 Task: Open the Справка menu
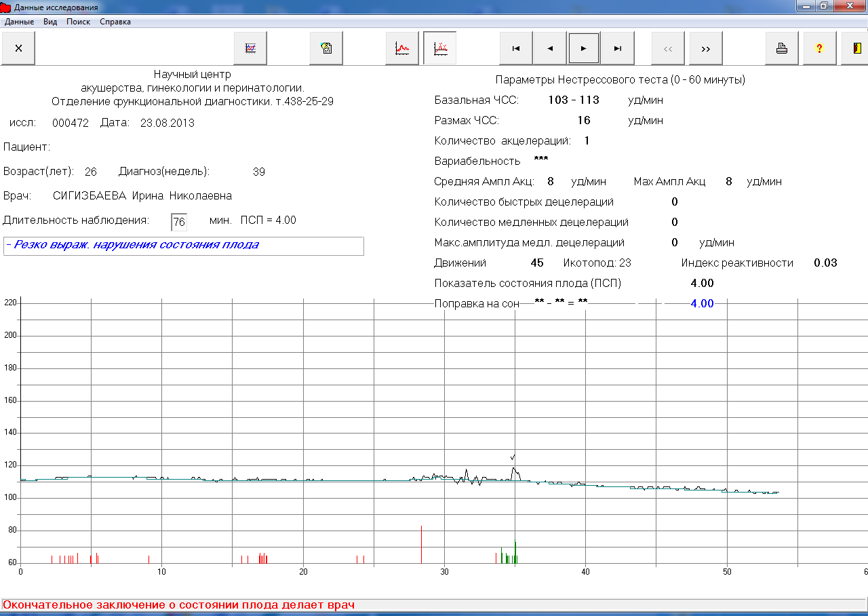[115, 22]
